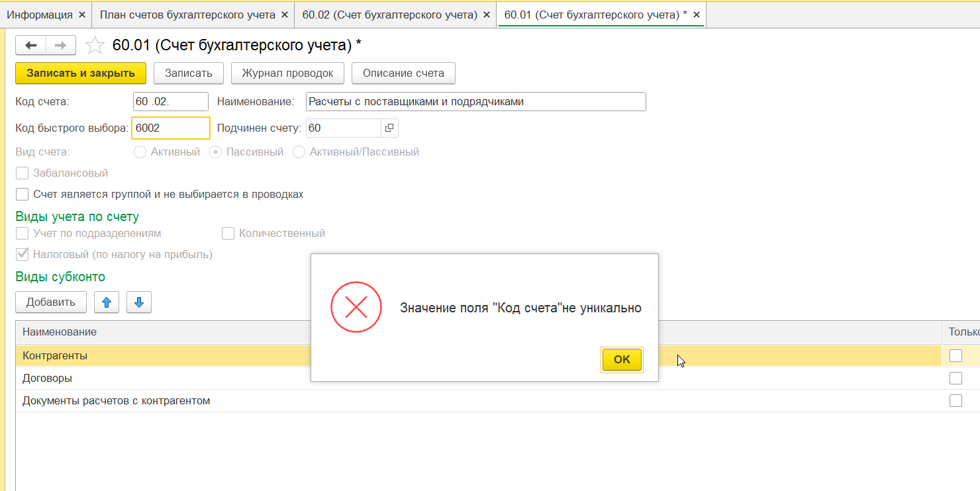The image size is (980, 491).
Task: Check the Договоры row checkbox
Action: 955,378
